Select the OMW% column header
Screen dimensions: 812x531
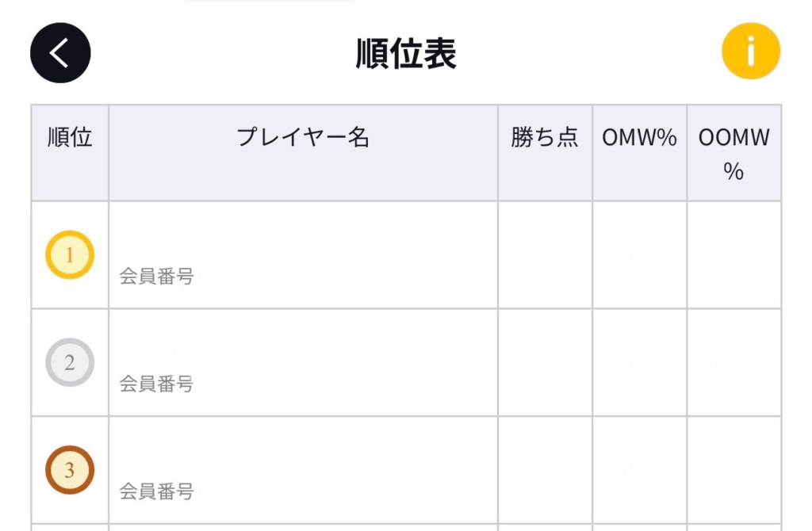point(640,153)
